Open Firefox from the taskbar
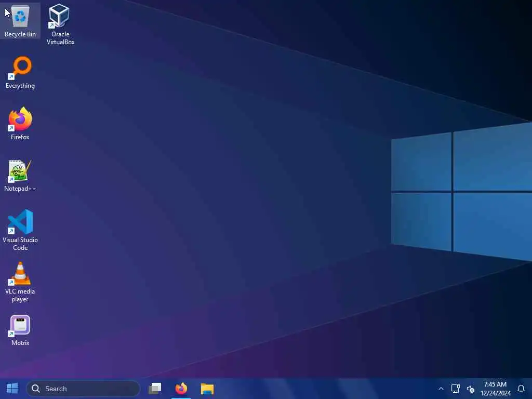Screen dimensions: 532x399 coord(181,389)
